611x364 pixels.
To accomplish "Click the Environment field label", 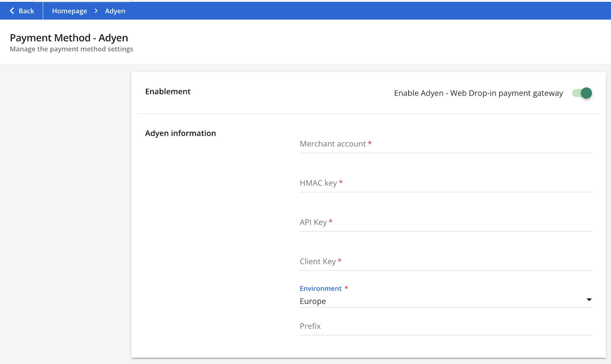I will 321,288.
